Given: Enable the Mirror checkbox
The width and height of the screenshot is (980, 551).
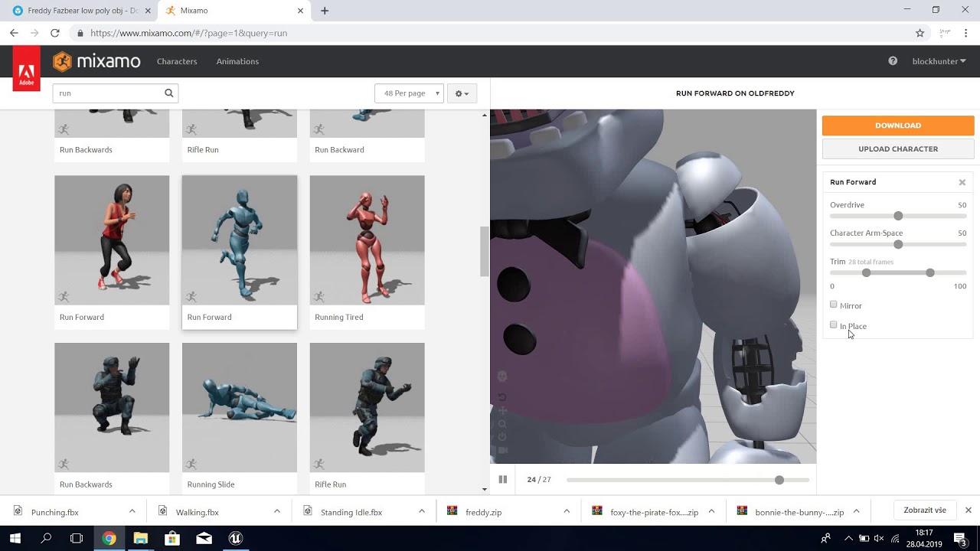Looking at the screenshot, I should pyautogui.click(x=834, y=305).
